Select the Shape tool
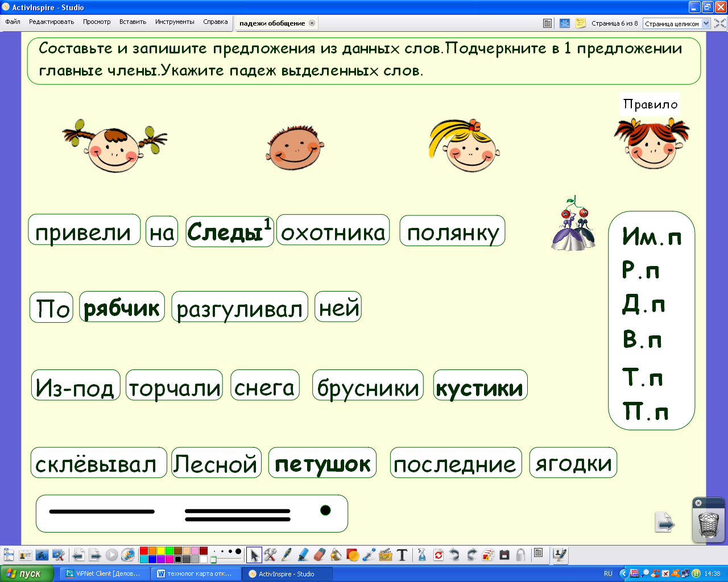Image resolution: width=728 pixels, height=582 pixels. [x=353, y=555]
